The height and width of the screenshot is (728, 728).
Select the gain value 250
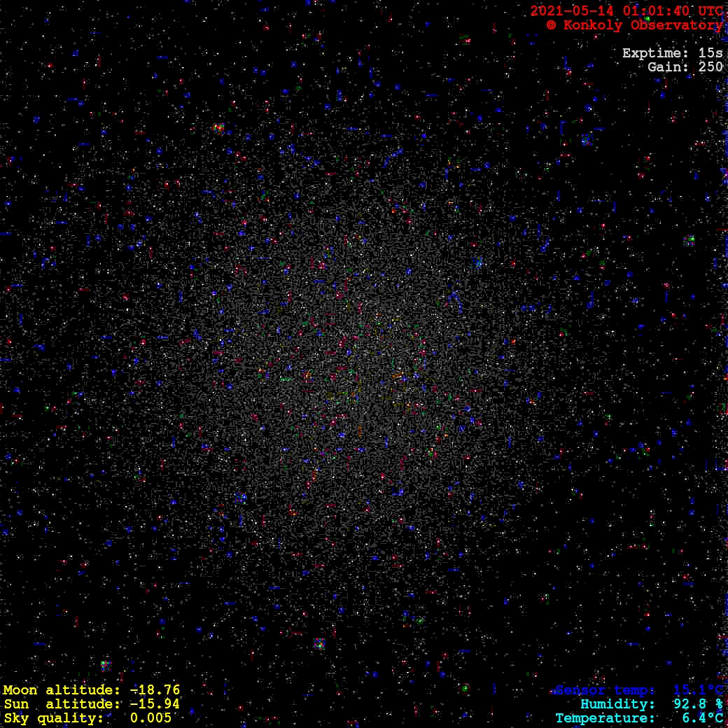coord(710,67)
